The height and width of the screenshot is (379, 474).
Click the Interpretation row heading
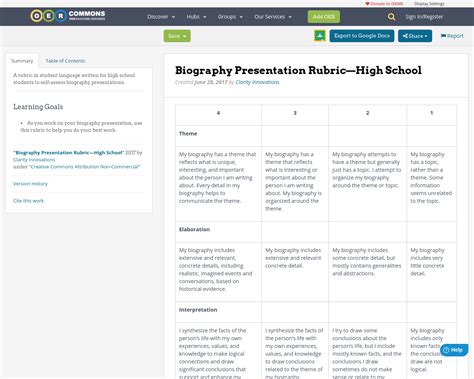click(198, 310)
